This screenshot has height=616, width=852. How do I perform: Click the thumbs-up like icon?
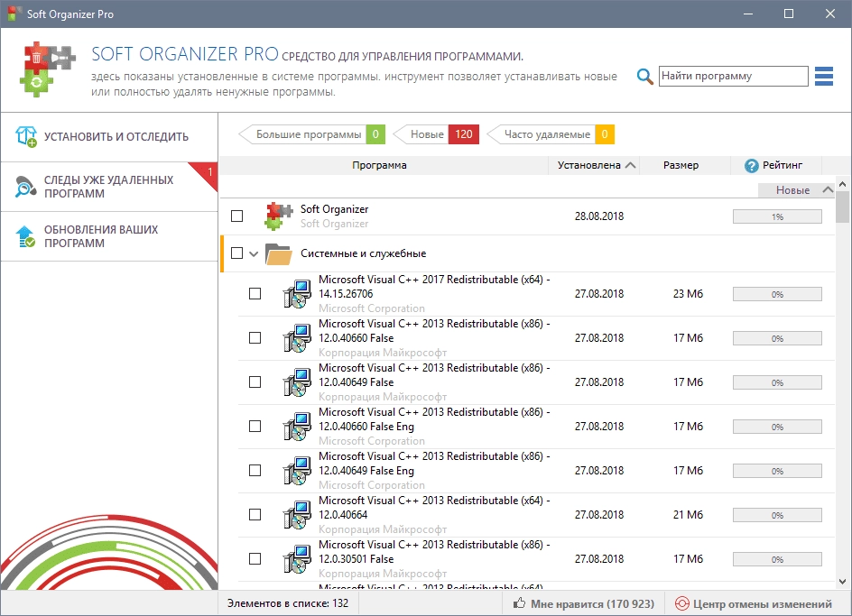[x=520, y=603]
